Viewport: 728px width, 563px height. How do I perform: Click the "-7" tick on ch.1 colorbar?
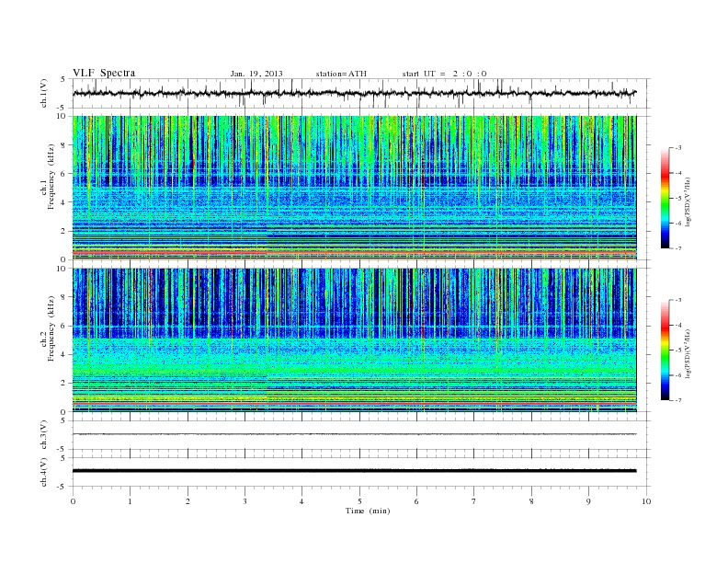click(x=678, y=248)
